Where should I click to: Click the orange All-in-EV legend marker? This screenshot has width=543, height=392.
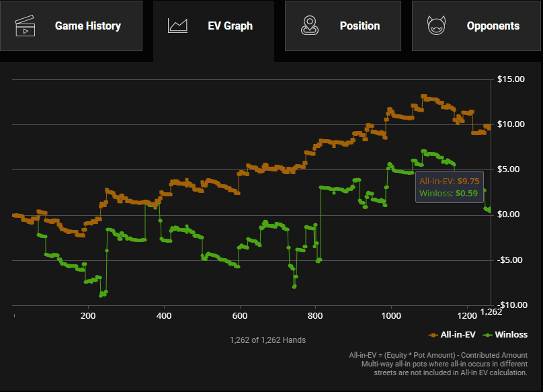pyautogui.click(x=433, y=335)
